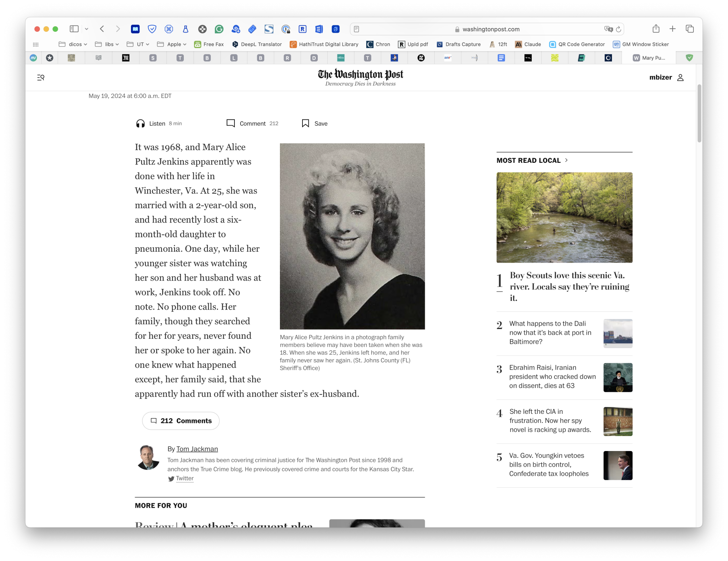Image resolution: width=728 pixels, height=561 pixels.
Task: Open the Chron bookmark
Action: pyautogui.click(x=378, y=44)
